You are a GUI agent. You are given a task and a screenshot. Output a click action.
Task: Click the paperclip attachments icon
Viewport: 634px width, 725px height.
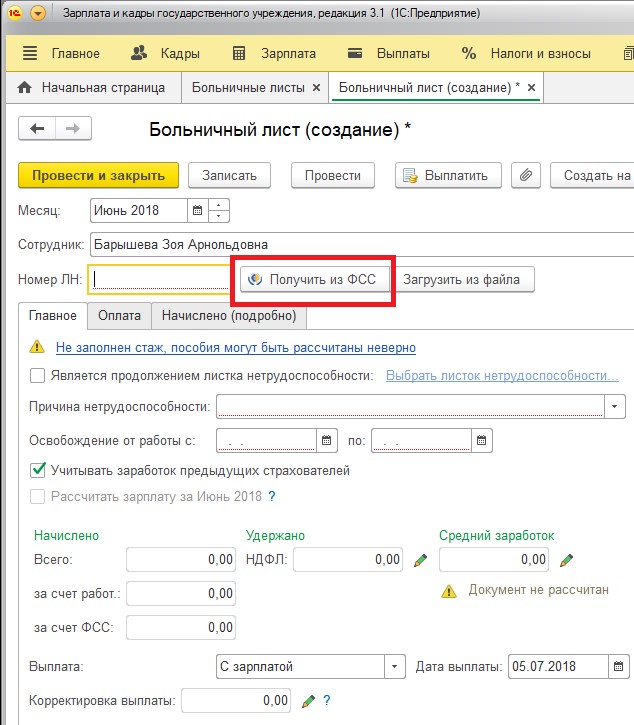(524, 175)
